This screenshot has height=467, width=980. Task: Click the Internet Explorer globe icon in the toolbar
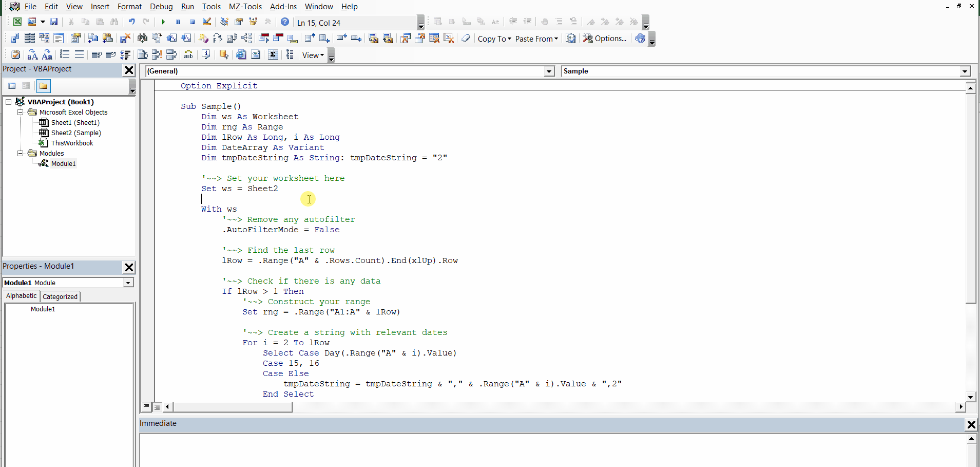[241, 54]
